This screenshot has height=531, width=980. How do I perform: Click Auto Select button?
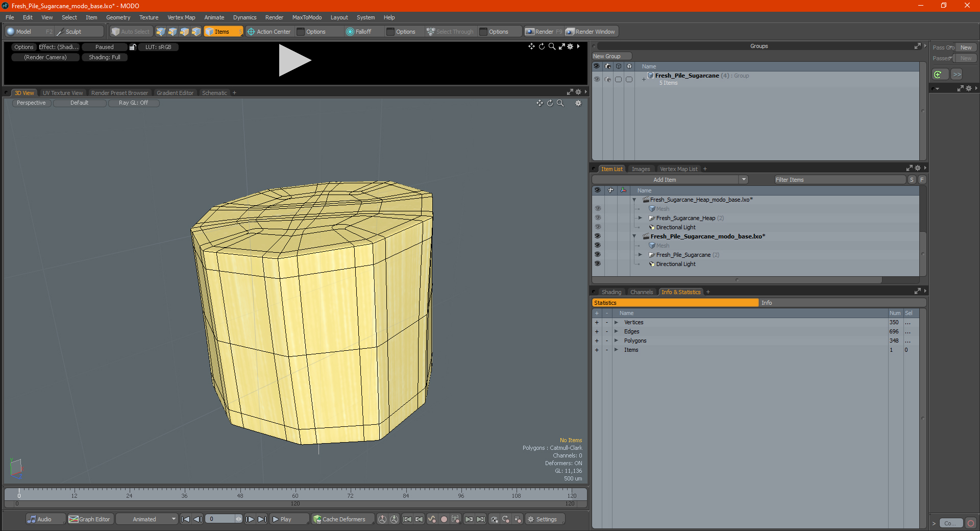pyautogui.click(x=131, y=32)
